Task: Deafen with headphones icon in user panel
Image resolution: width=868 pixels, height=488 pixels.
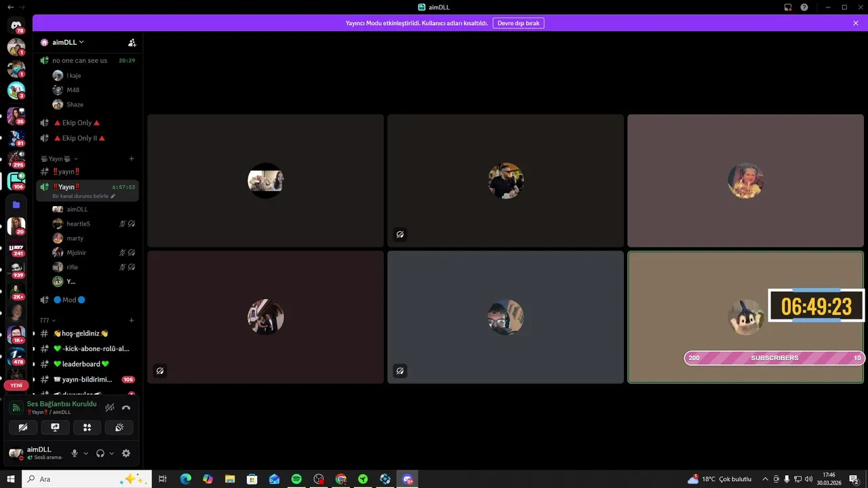Action: click(x=100, y=453)
